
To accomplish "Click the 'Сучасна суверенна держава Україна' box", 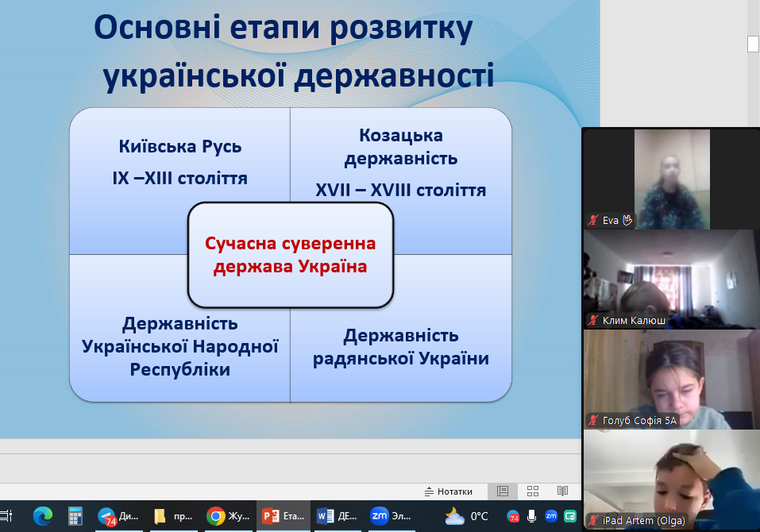I will [x=291, y=255].
